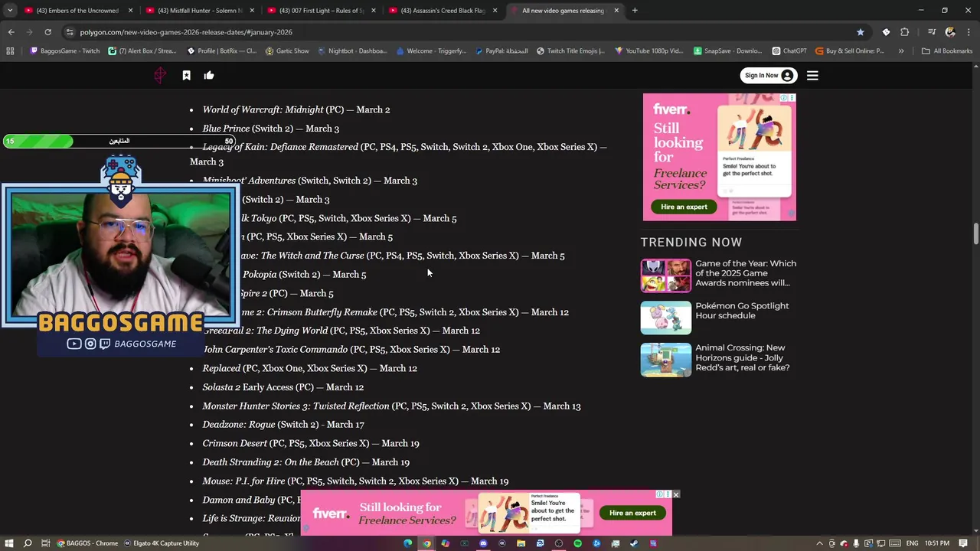Image resolution: width=980 pixels, height=551 pixels.
Task: Open Buy & Sell Online bookmark
Action: pos(850,51)
